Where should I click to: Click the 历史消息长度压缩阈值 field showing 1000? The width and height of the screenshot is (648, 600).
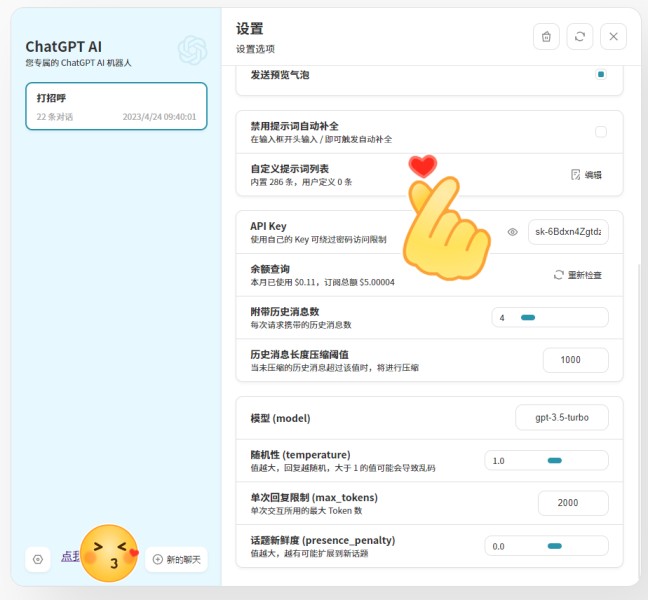point(576,360)
